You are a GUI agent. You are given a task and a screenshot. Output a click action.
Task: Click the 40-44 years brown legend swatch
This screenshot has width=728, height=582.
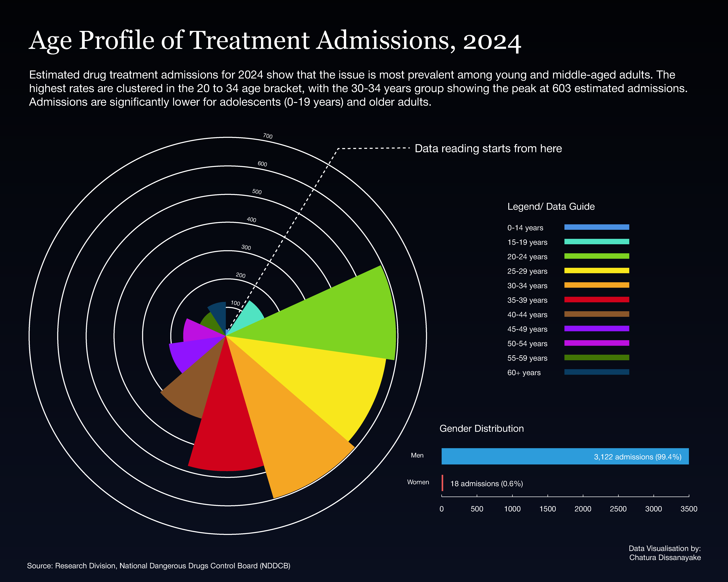point(597,314)
